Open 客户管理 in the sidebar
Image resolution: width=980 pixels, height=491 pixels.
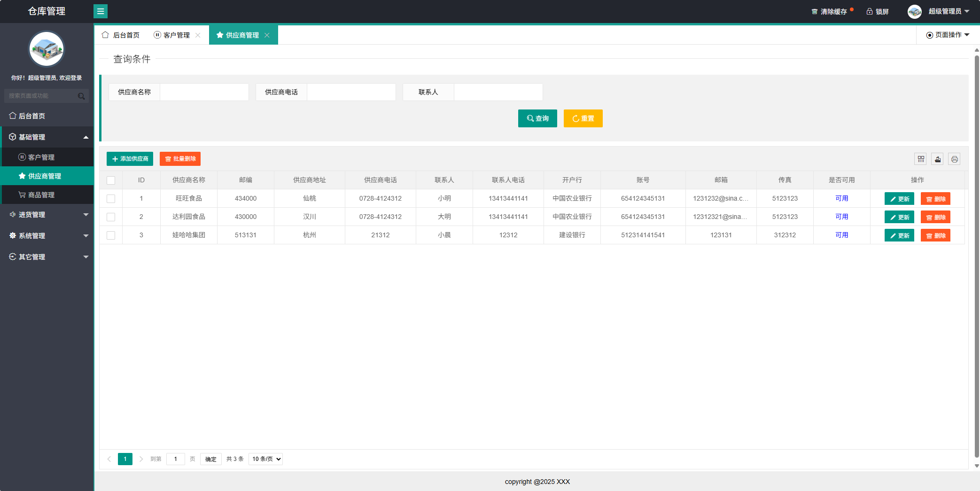tap(47, 157)
